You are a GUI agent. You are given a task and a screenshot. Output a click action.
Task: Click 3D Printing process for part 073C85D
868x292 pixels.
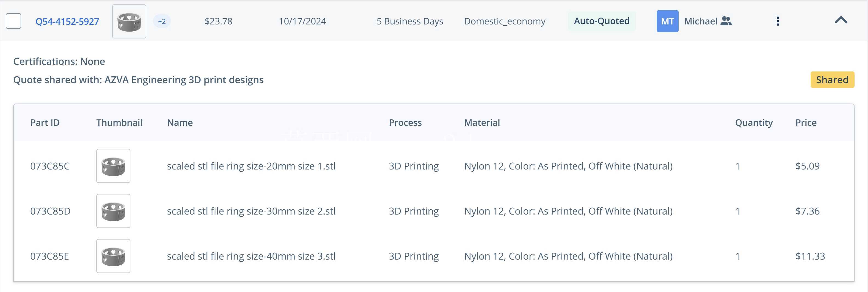tap(414, 211)
